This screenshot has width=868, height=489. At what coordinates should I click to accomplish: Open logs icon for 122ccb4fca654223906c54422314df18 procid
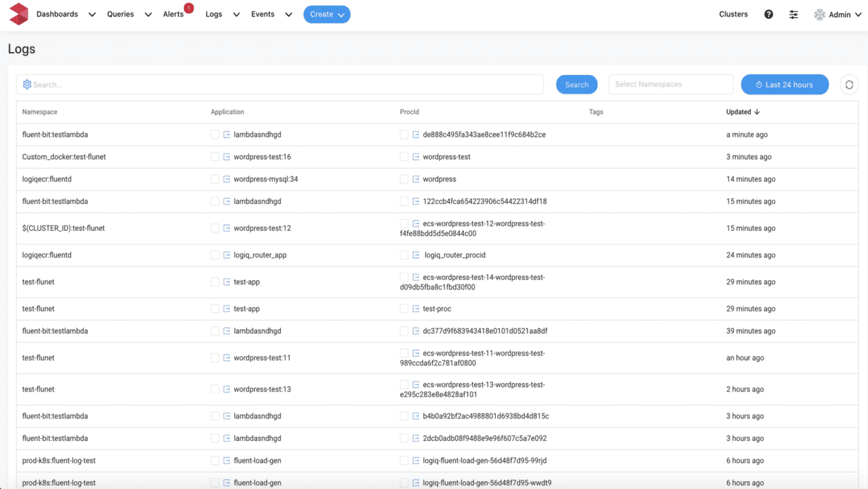(416, 201)
